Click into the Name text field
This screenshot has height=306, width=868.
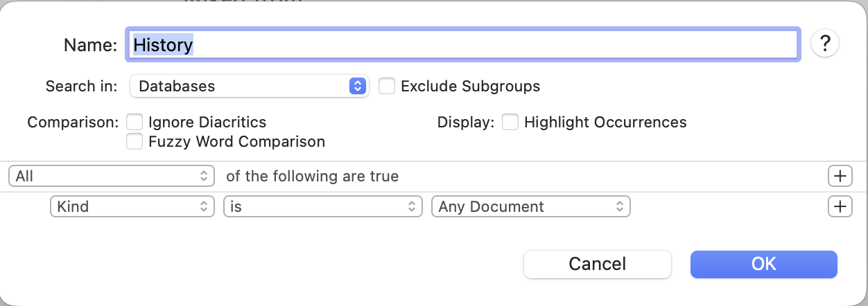coord(462,45)
